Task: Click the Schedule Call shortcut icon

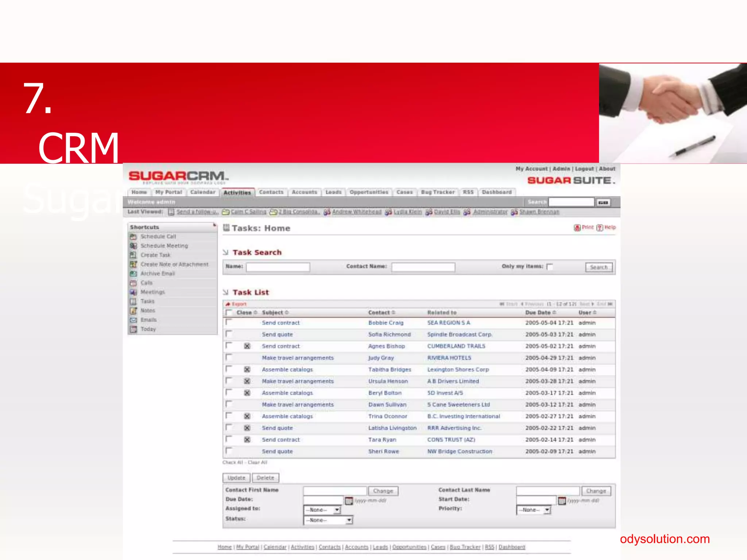Action: click(133, 237)
